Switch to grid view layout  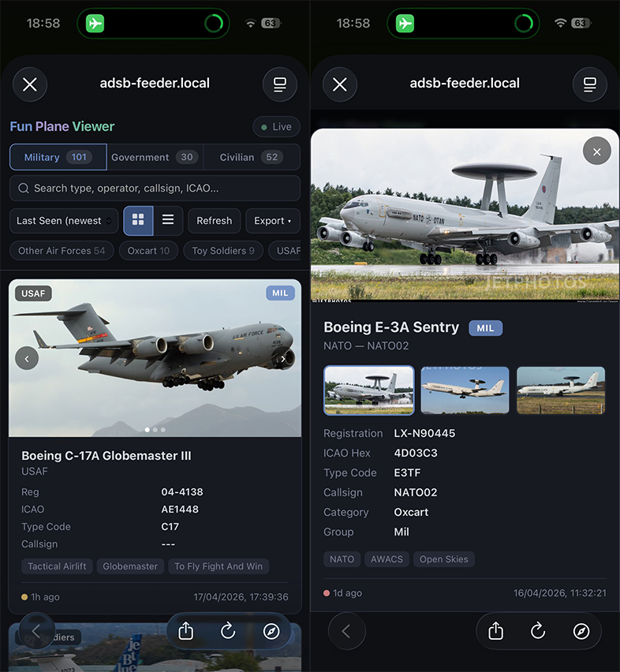(x=138, y=221)
